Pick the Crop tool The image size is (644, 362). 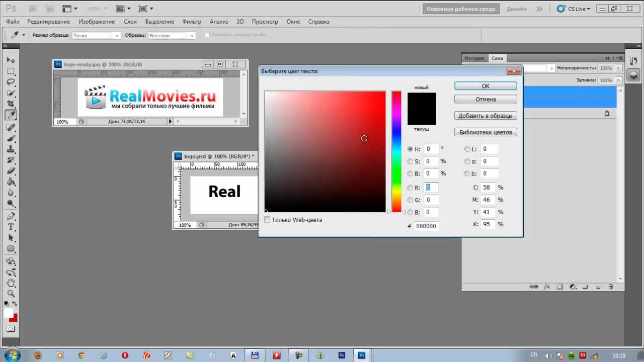tap(11, 104)
